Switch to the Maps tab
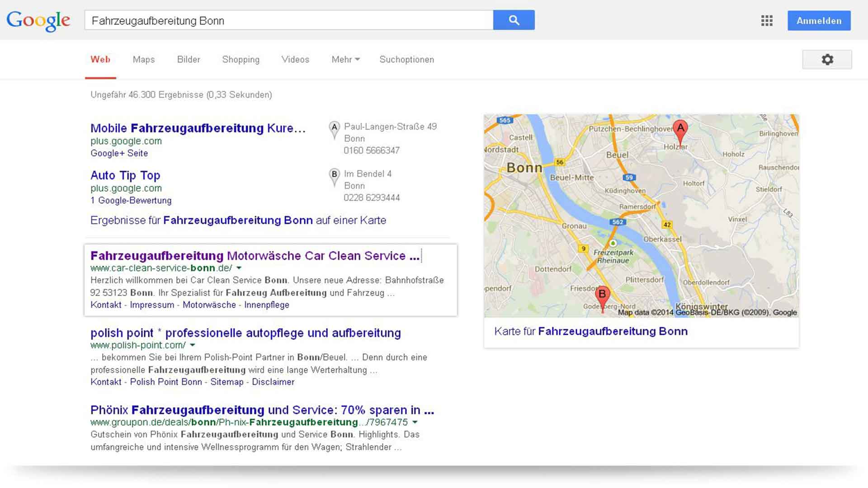This screenshot has height=488, width=868. (144, 60)
